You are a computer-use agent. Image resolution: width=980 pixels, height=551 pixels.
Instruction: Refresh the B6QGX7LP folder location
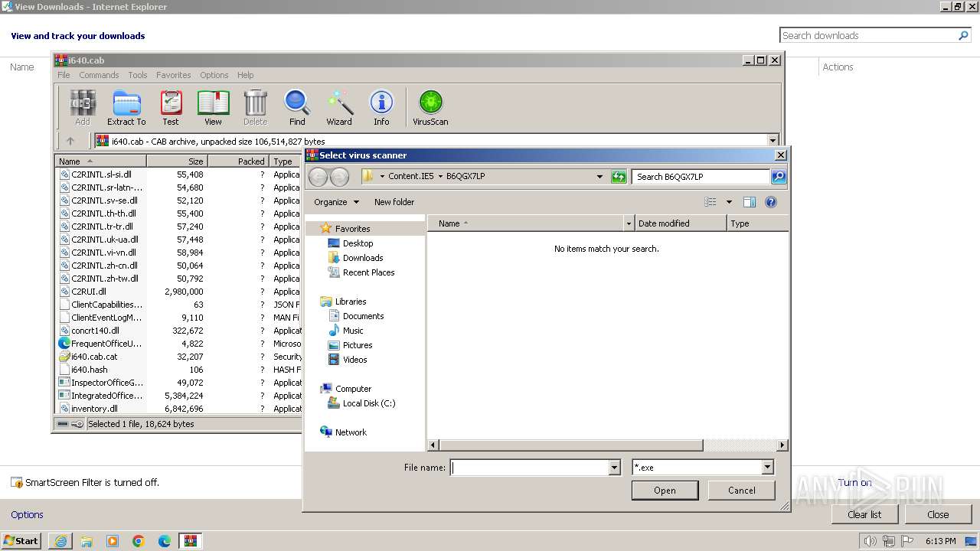619,177
